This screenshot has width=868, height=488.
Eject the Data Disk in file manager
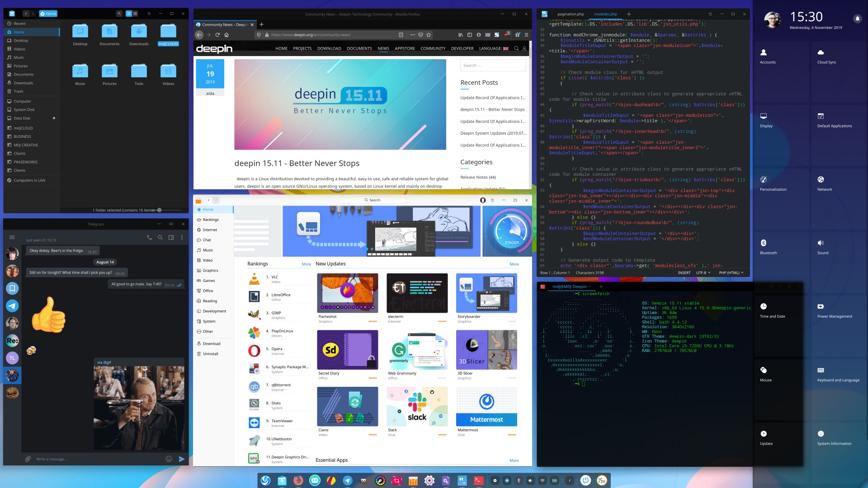tap(54, 118)
